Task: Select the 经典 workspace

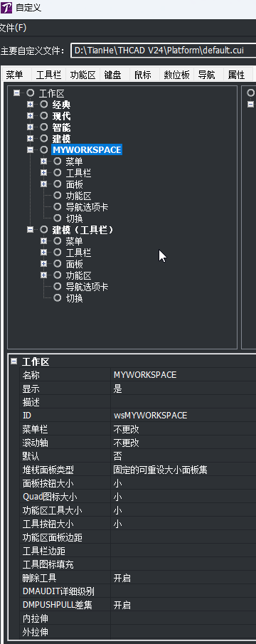Action: tap(62, 105)
